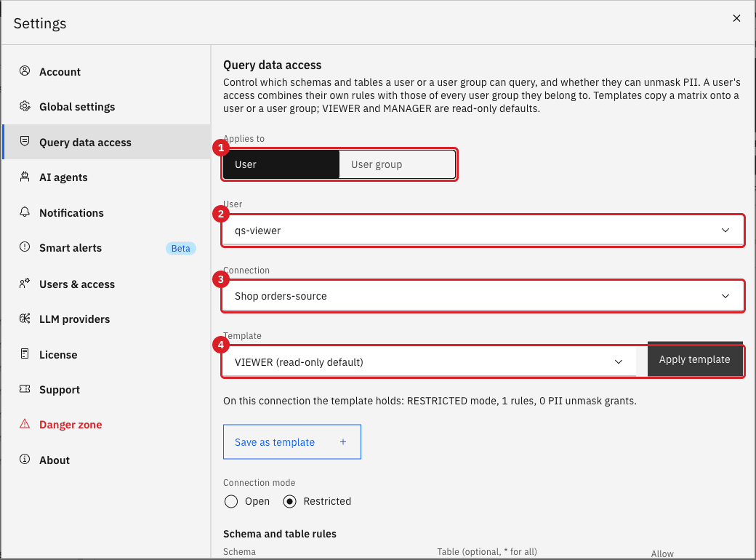Open Users & access settings
This screenshot has height=560, width=756.
[x=106, y=284]
